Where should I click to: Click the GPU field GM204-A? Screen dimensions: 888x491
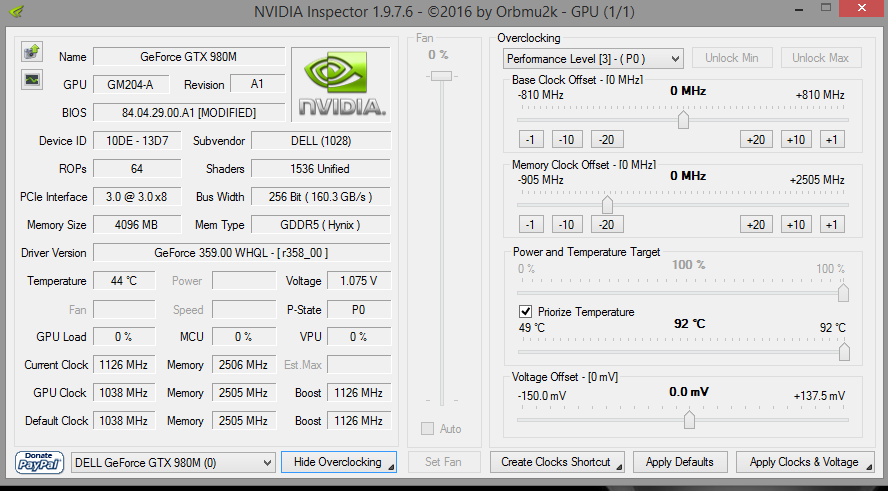(x=131, y=84)
